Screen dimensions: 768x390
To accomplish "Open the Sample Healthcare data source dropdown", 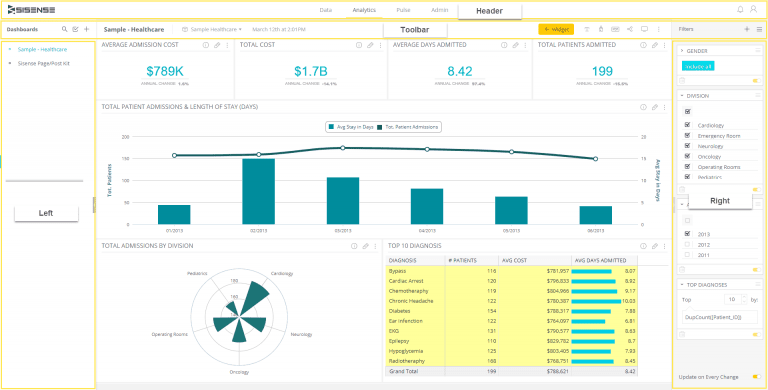I will (x=212, y=29).
